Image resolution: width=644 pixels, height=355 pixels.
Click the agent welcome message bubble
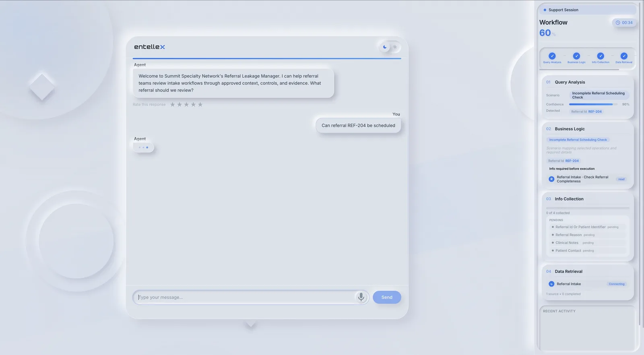tap(233, 83)
